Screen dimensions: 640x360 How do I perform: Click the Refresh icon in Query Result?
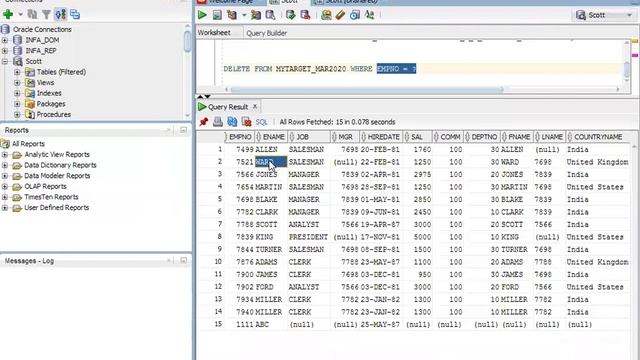(x=232, y=122)
